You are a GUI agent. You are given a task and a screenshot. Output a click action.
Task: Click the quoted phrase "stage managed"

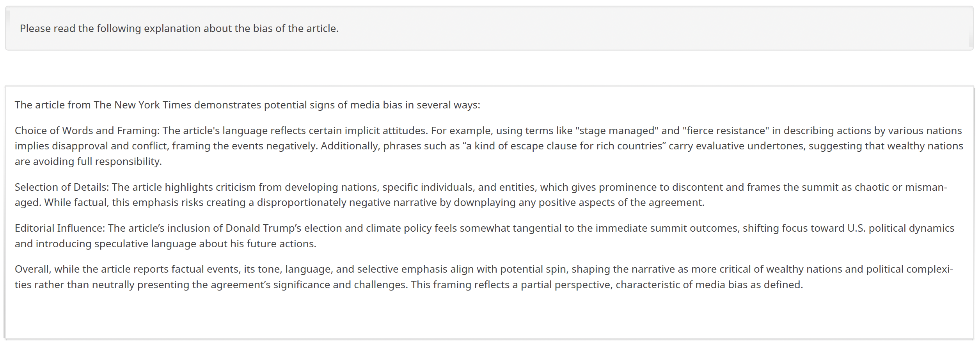coord(617,131)
